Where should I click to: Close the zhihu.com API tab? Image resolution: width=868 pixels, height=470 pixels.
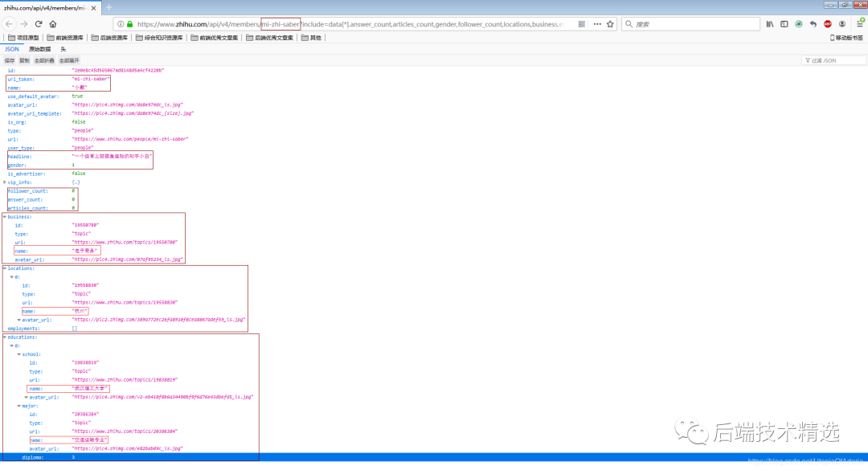tap(93, 8)
